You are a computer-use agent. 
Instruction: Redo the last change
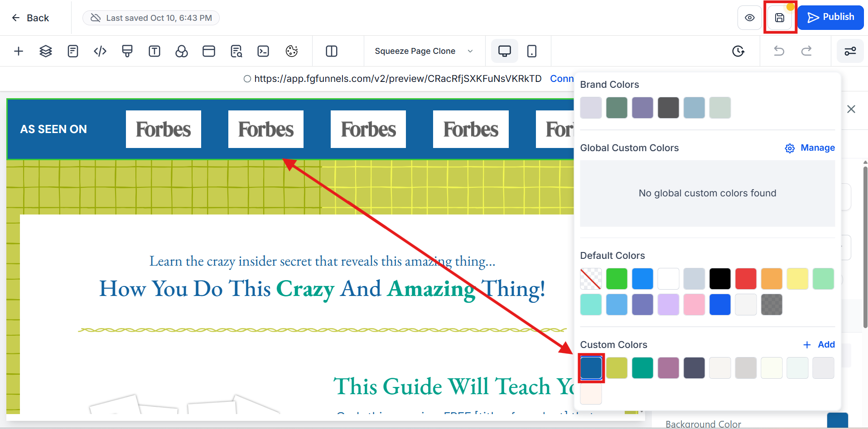(806, 51)
